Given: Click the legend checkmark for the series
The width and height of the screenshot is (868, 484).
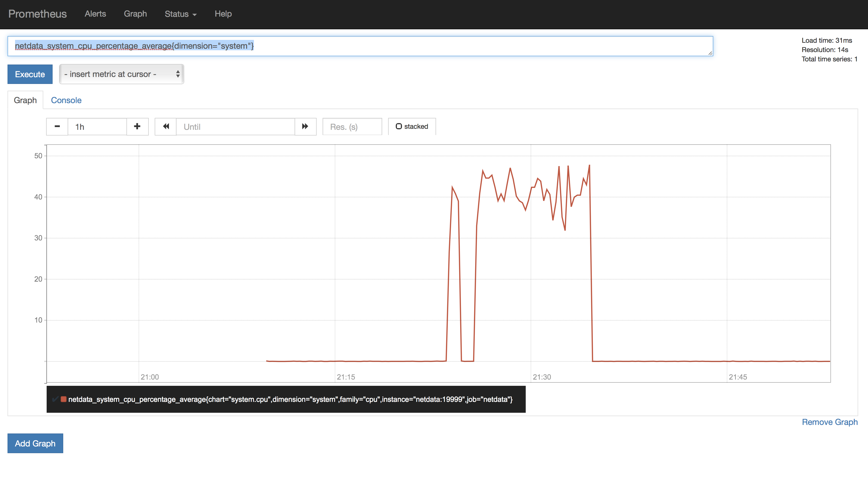Looking at the screenshot, I should (x=55, y=399).
